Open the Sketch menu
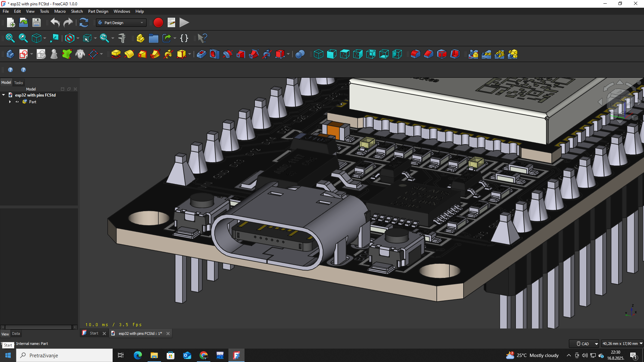The width and height of the screenshot is (644, 362). coord(76,11)
